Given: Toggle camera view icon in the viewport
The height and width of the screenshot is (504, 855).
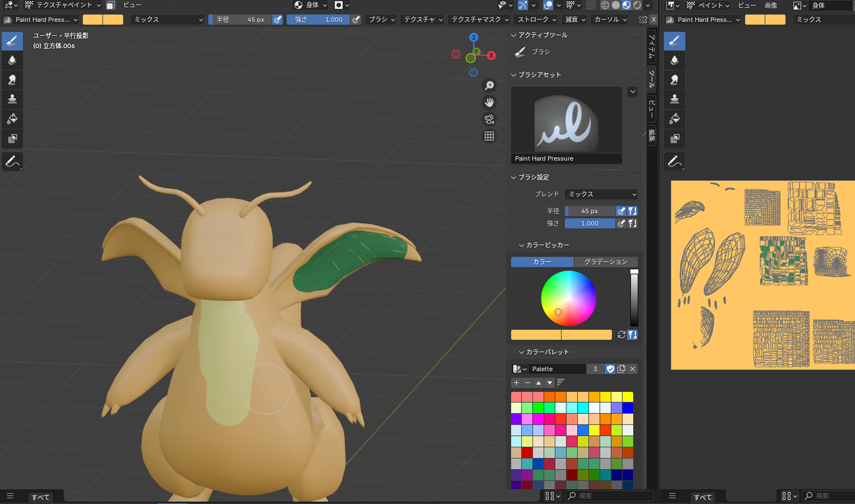Looking at the screenshot, I should (489, 119).
